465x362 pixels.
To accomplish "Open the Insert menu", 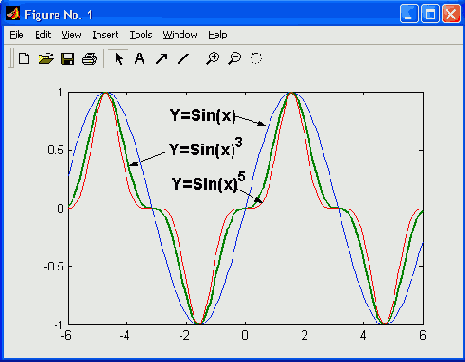I will pos(105,35).
